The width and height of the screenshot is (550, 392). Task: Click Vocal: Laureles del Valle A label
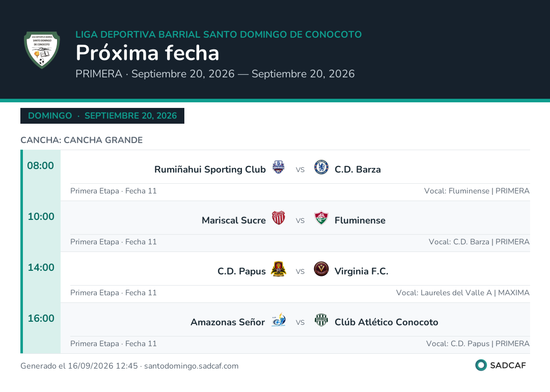click(444, 293)
